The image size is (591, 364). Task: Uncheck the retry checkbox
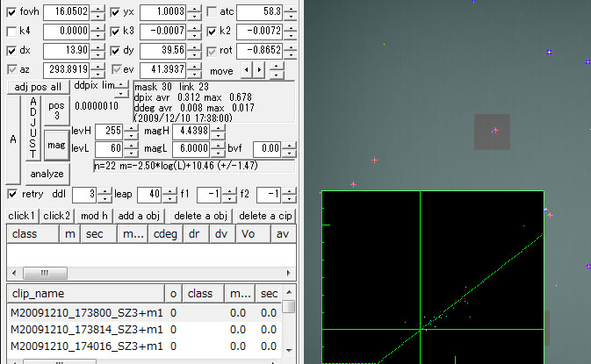pos(12,194)
